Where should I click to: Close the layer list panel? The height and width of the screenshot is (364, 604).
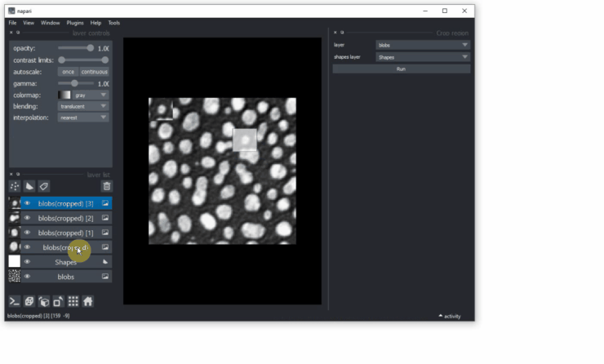(x=11, y=174)
